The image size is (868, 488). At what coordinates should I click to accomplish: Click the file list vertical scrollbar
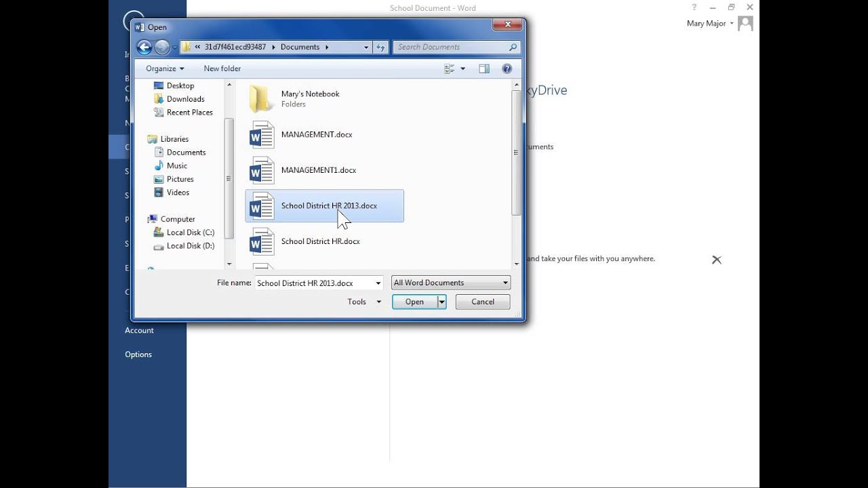click(x=517, y=152)
